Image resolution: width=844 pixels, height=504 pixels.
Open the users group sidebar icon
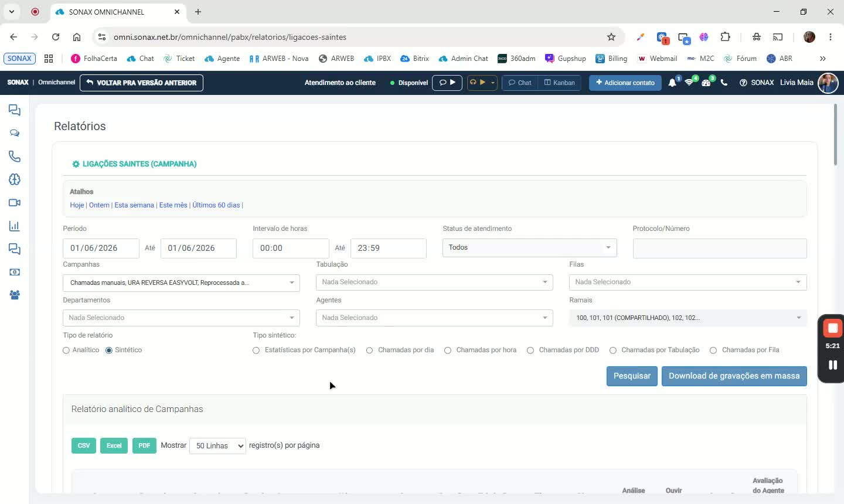pyautogui.click(x=15, y=295)
